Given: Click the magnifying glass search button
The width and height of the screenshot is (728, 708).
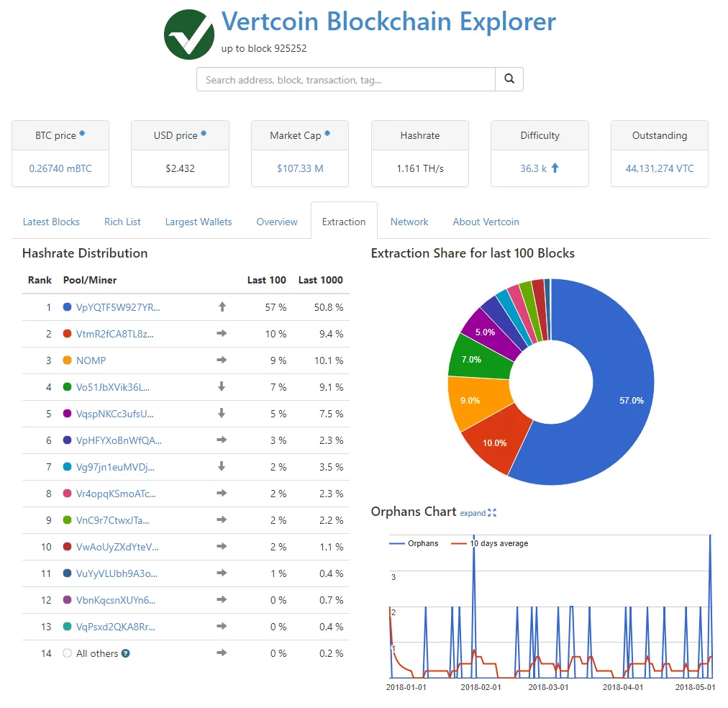Looking at the screenshot, I should click(x=509, y=79).
